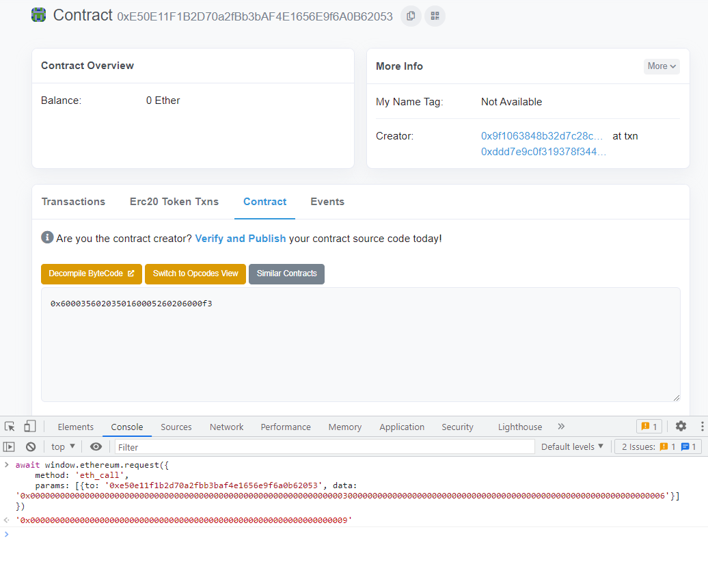Click the console result value ending in 09
The image size is (708, 588).
click(184, 520)
